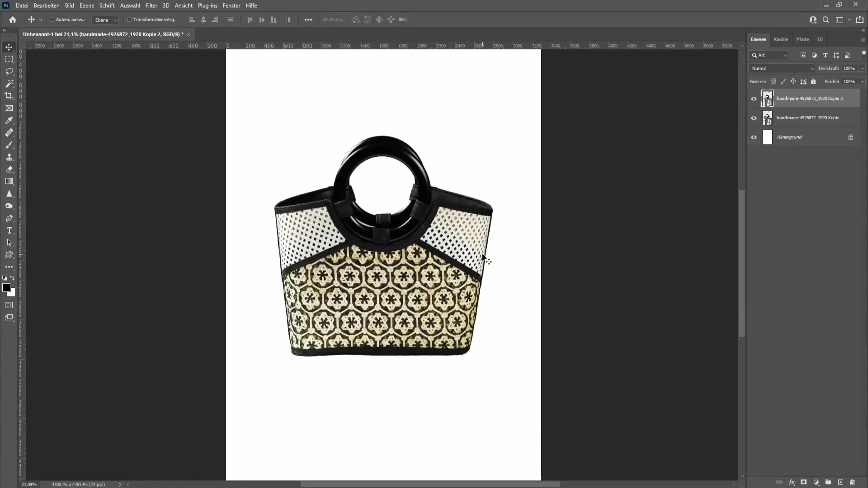Hide the Kopie 2 layer

point(754,99)
